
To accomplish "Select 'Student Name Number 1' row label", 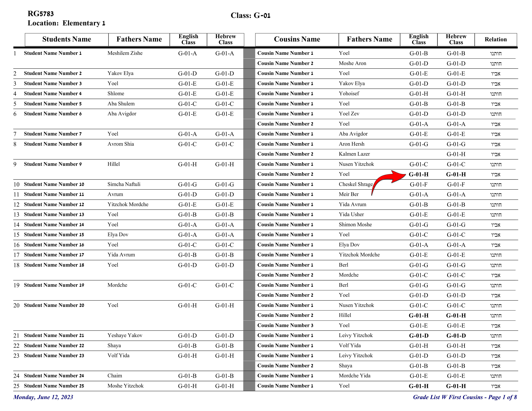I will 53,53.
